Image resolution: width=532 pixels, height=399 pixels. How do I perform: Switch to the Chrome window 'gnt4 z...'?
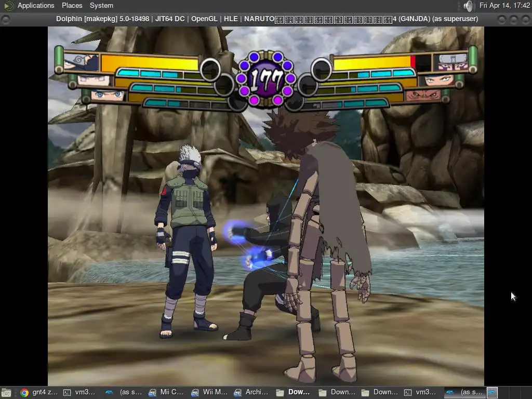38,393
